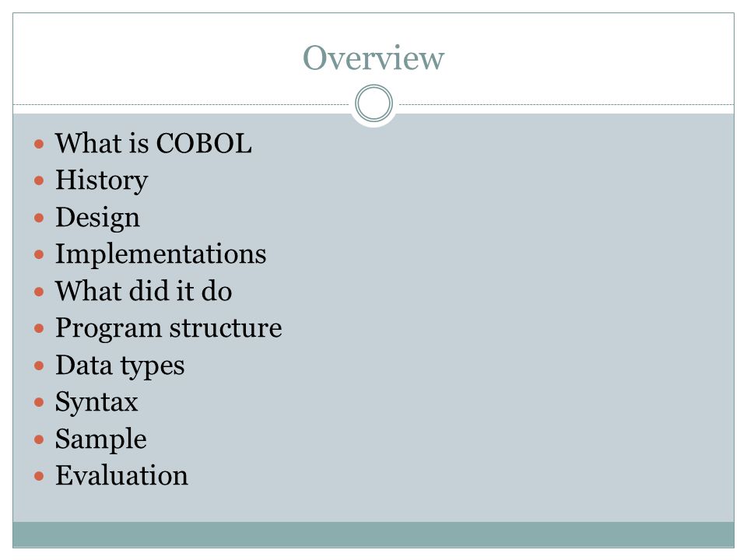Click the orange bullet beside Sample
The image size is (747, 560).
tap(39, 439)
